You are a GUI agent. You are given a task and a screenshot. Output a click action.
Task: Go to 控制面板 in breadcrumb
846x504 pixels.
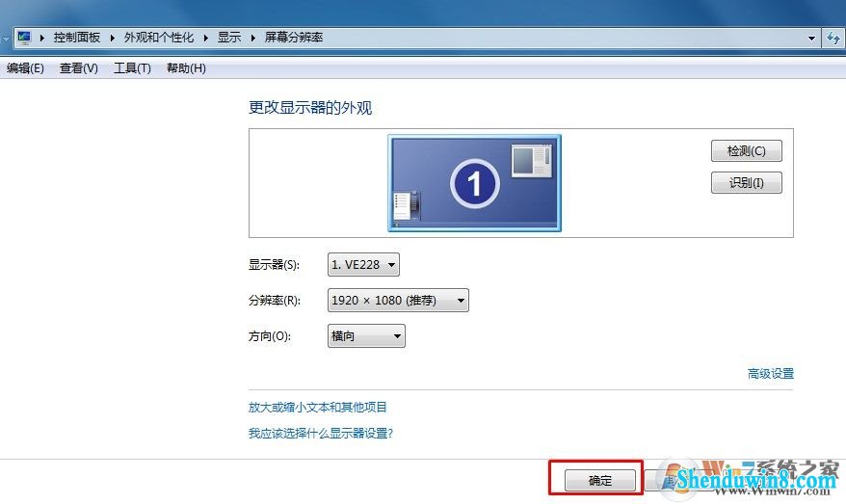77,38
